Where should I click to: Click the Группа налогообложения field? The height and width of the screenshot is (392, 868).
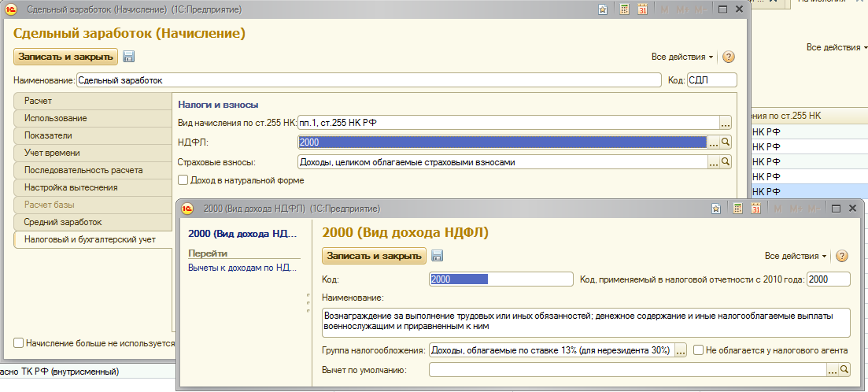click(552, 350)
